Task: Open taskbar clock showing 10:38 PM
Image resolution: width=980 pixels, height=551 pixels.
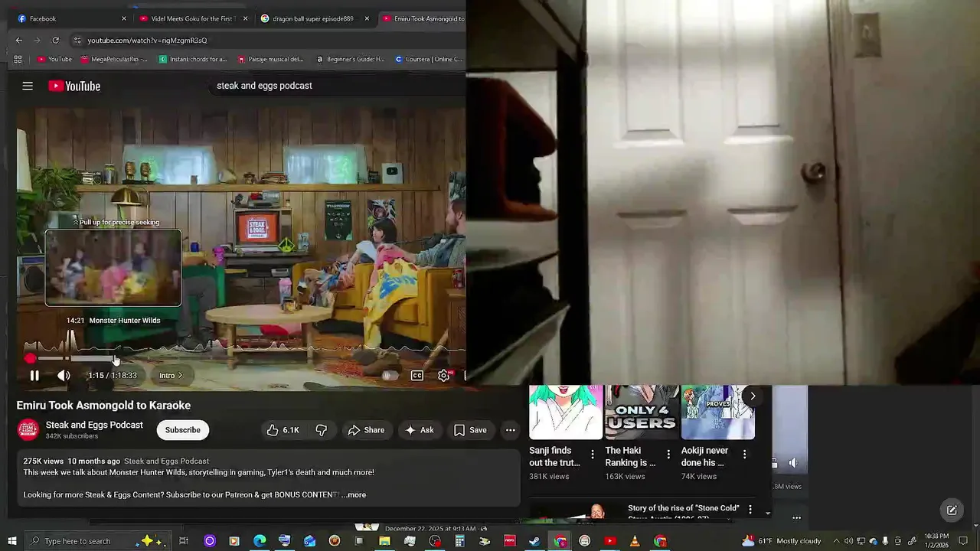Action: click(x=936, y=540)
